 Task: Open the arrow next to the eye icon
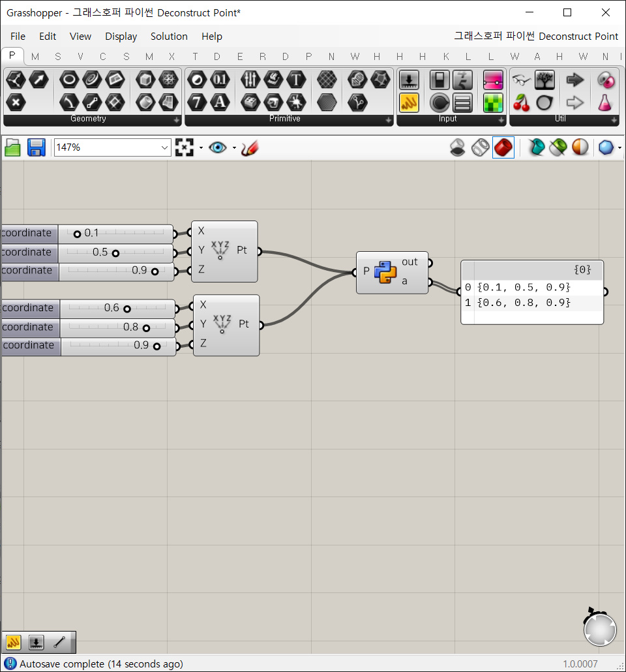pos(234,148)
